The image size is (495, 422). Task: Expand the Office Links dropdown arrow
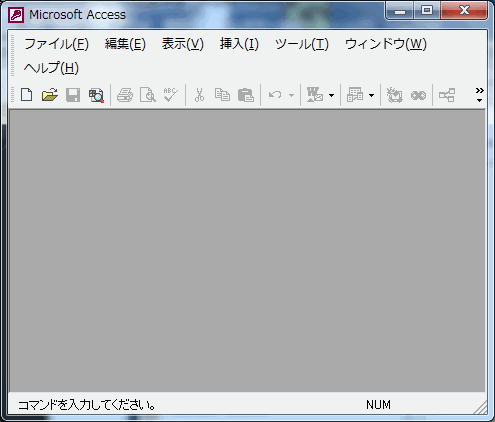pyautogui.click(x=331, y=95)
